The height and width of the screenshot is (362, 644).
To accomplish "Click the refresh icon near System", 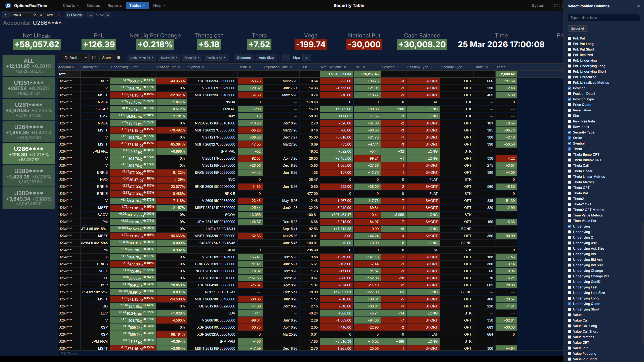I will tap(556, 5).
